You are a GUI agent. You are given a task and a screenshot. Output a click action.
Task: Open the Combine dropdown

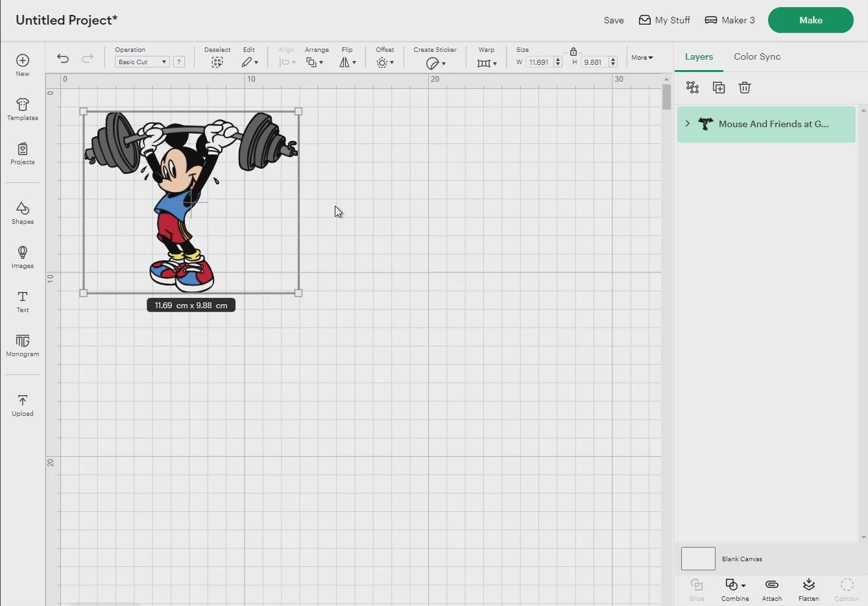735,590
